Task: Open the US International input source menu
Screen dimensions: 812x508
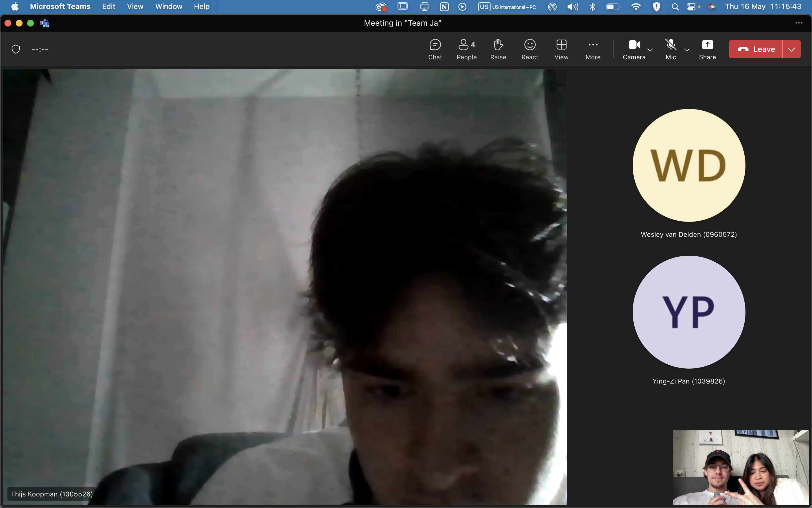Action: 507,7
